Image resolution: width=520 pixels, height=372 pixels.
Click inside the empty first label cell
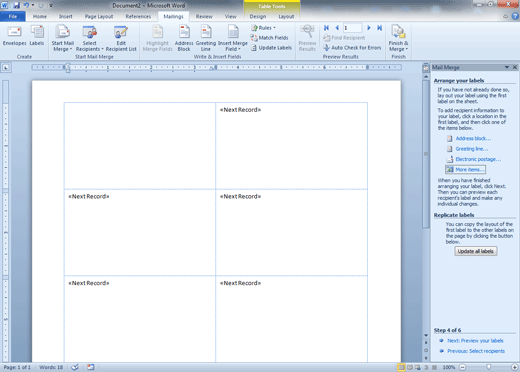coord(140,146)
